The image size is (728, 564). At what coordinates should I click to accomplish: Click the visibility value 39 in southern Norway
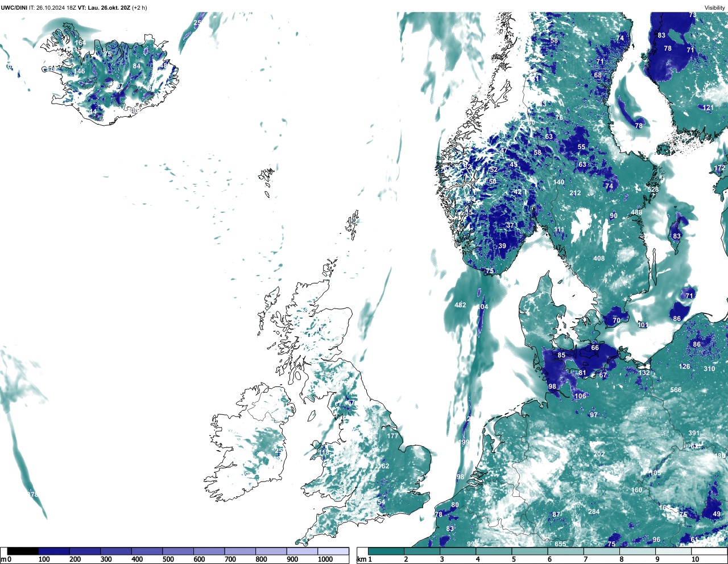[502, 246]
